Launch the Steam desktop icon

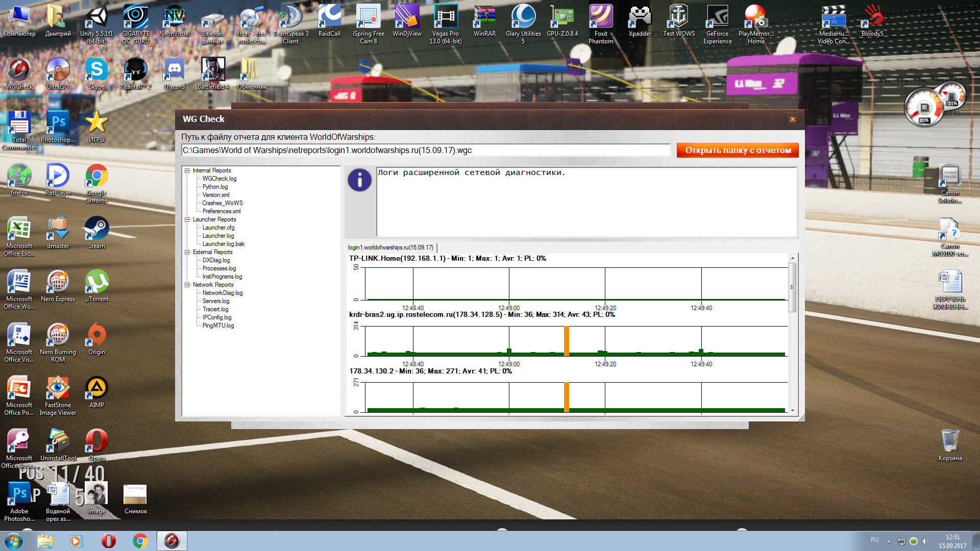coord(96,232)
